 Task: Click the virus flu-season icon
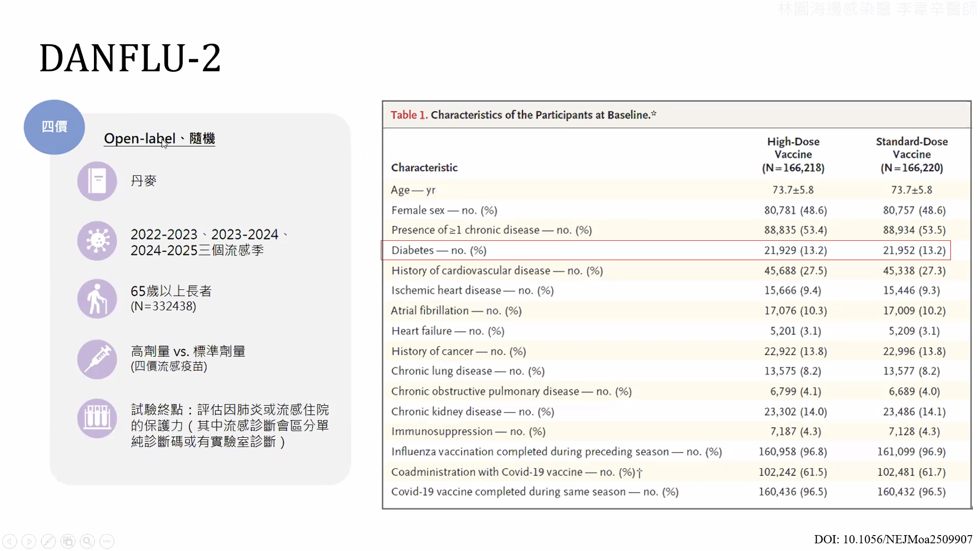(97, 241)
